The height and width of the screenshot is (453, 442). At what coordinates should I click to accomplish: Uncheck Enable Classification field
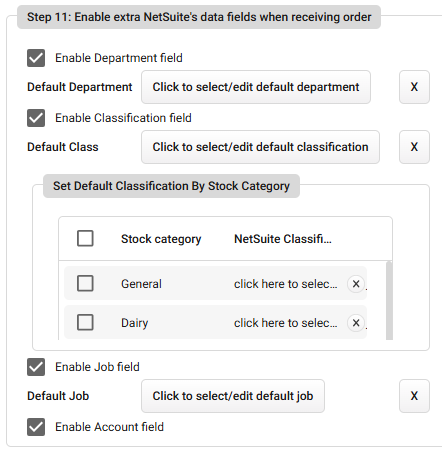(x=36, y=118)
